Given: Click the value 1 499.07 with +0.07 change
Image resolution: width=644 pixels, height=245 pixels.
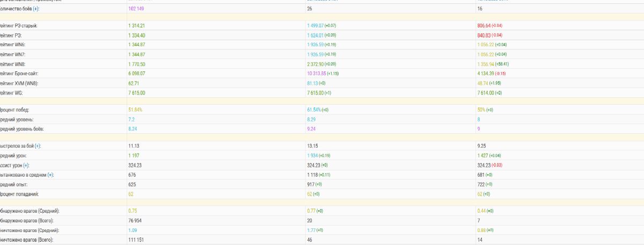Looking at the screenshot, I should [x=316, y=26].
